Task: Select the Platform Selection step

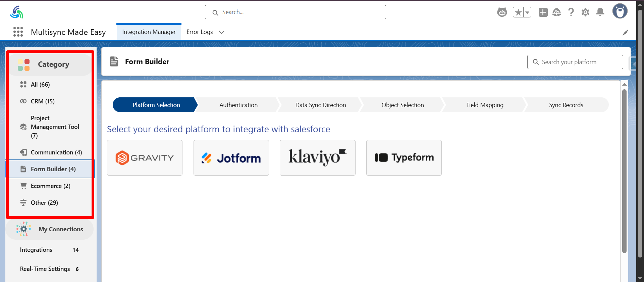Action: pos(155,105)
